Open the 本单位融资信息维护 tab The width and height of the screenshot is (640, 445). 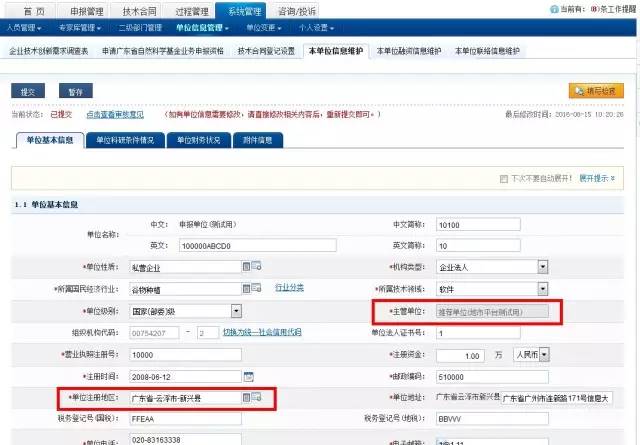point(409,50)
